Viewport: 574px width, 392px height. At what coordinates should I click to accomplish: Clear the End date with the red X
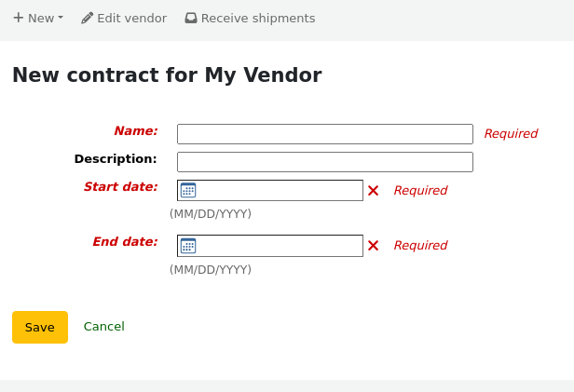click(x=373, y=246)
